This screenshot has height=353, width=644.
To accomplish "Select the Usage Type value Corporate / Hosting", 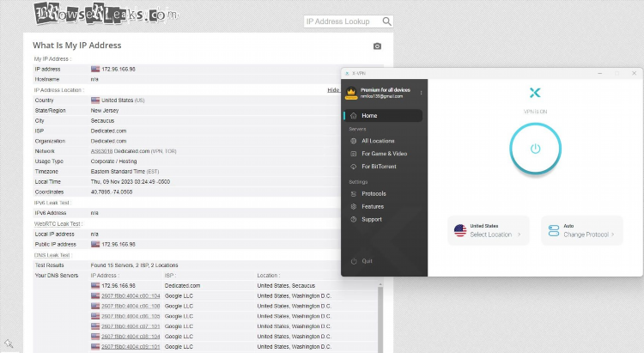I will click(113, 161).
